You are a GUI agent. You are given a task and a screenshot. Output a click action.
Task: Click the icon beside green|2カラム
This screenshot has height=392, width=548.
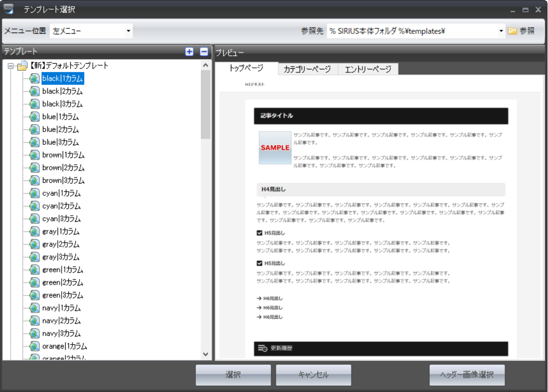coord(34,282)
